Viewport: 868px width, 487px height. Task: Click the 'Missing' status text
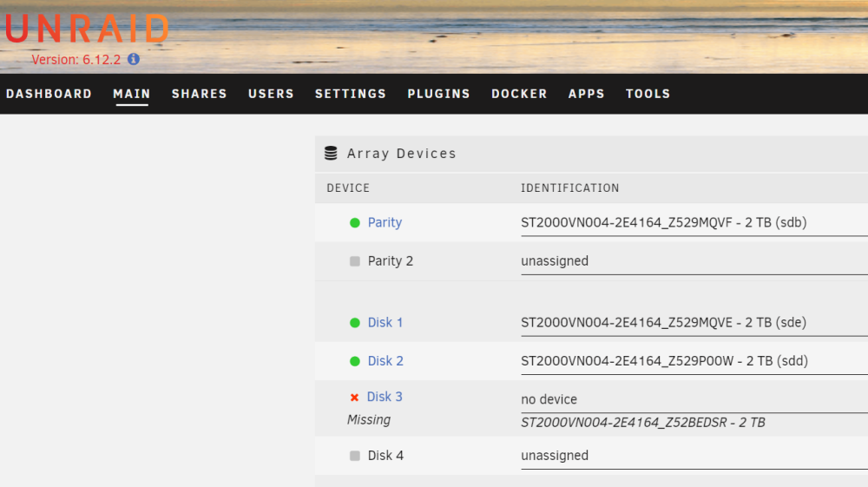[369, 420]
